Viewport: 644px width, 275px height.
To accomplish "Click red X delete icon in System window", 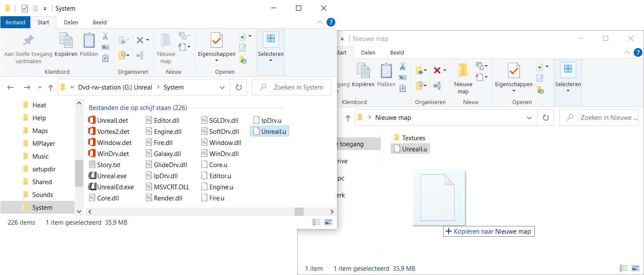I will (x=139, y=40).
